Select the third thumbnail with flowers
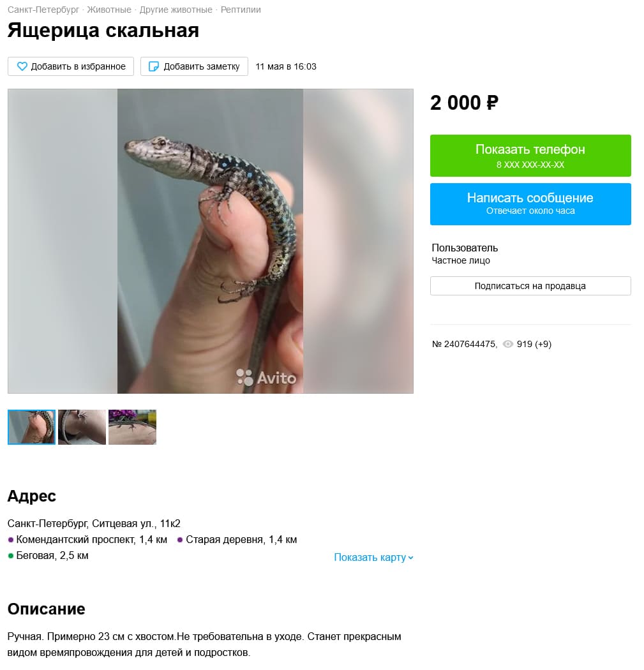Screen dimensions: 644x670 133,428
